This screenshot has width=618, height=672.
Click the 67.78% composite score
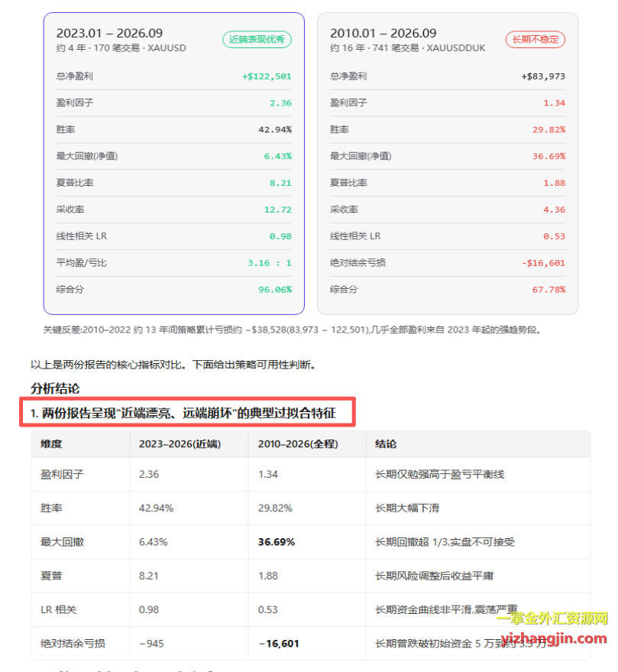coord(548,290)
